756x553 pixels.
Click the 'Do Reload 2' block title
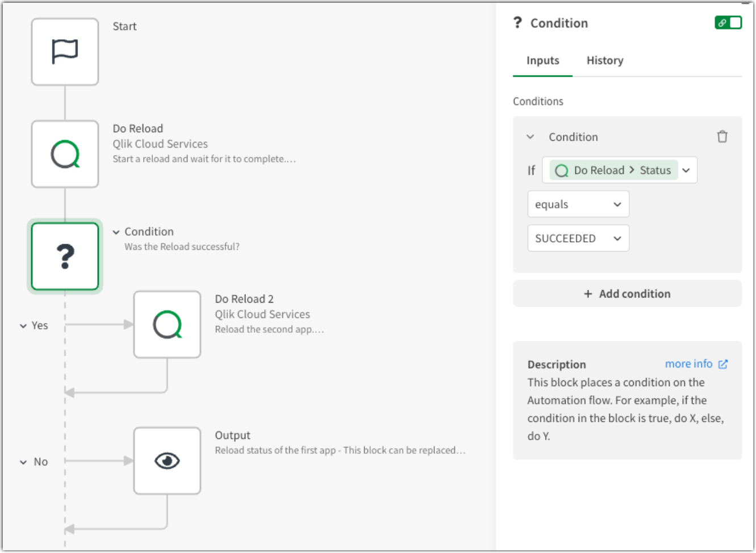tap(244, 299)
